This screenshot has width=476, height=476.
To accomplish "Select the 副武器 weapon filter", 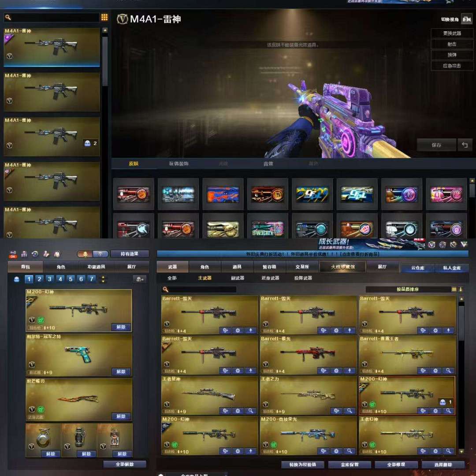I will [x=238, y=278].
